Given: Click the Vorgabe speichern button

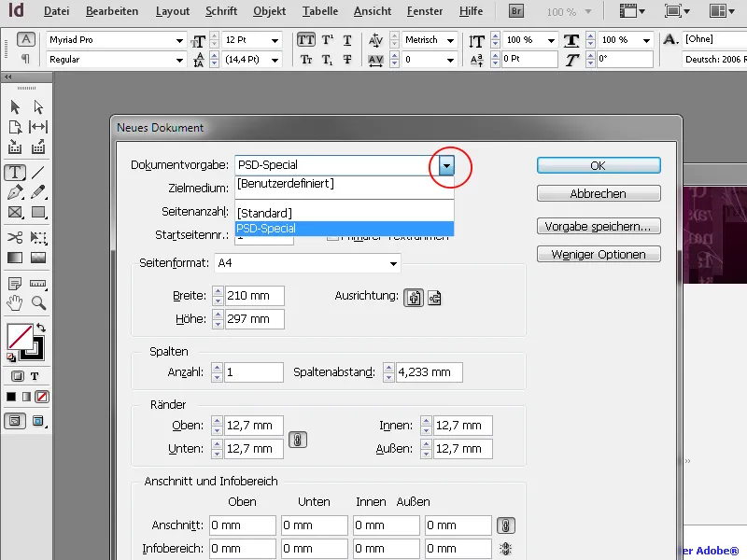Looking at the screenshot, I should click(598, 226).
